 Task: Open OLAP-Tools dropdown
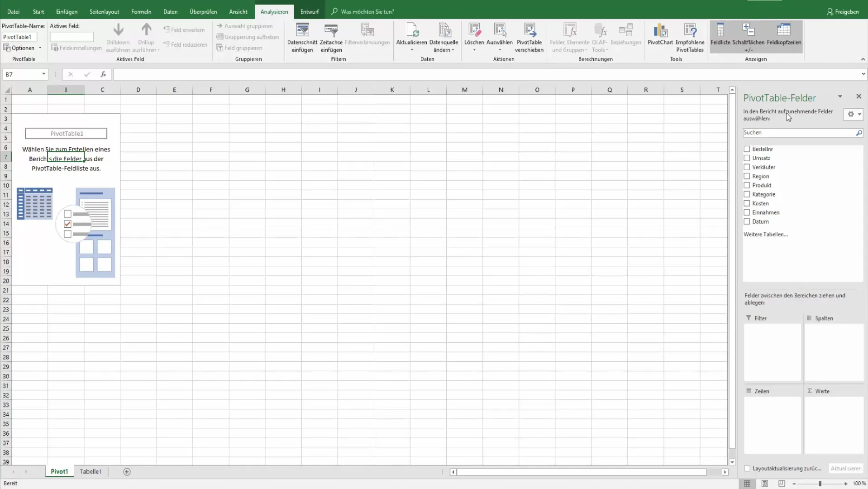click(x=600, y=38)
